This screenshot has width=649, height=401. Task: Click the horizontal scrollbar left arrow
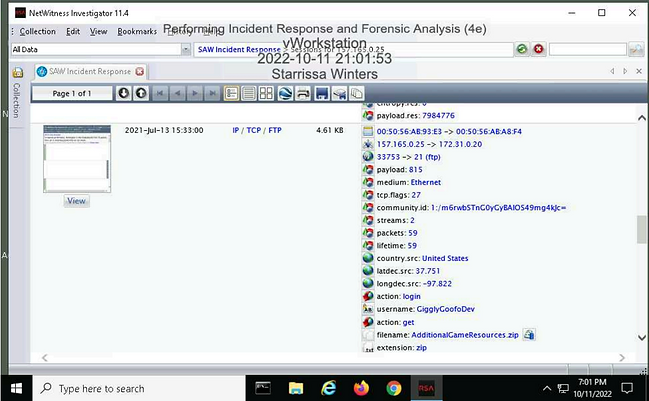tap(45, 358)
